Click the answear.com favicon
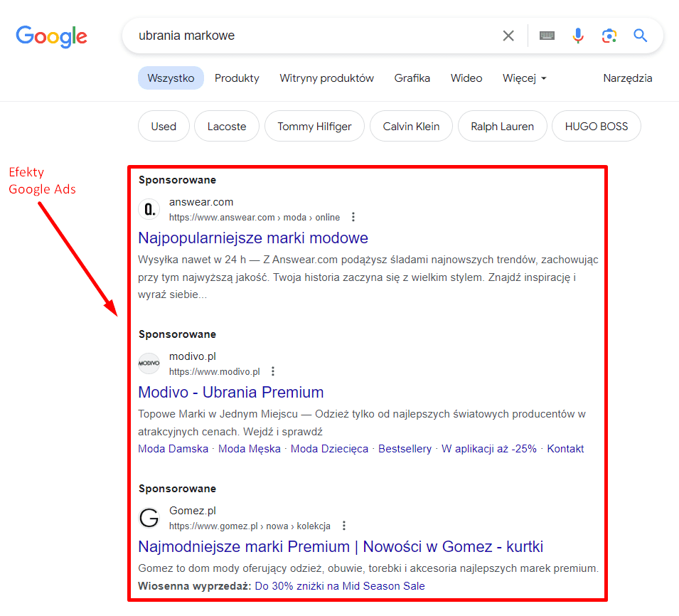679x616 pixels. click(149, 210)
